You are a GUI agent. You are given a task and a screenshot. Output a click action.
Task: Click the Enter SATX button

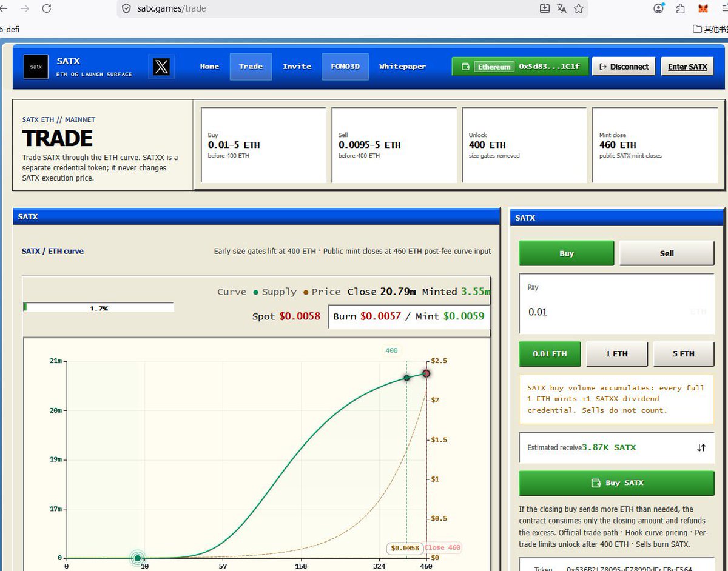pyautogui.click(x=687, y=67)
